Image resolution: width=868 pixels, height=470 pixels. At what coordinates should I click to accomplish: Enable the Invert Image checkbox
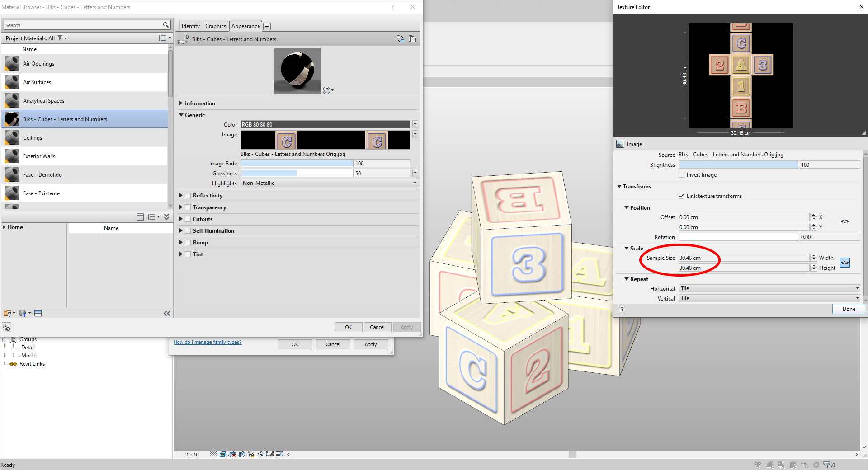(x=681, y=175)
